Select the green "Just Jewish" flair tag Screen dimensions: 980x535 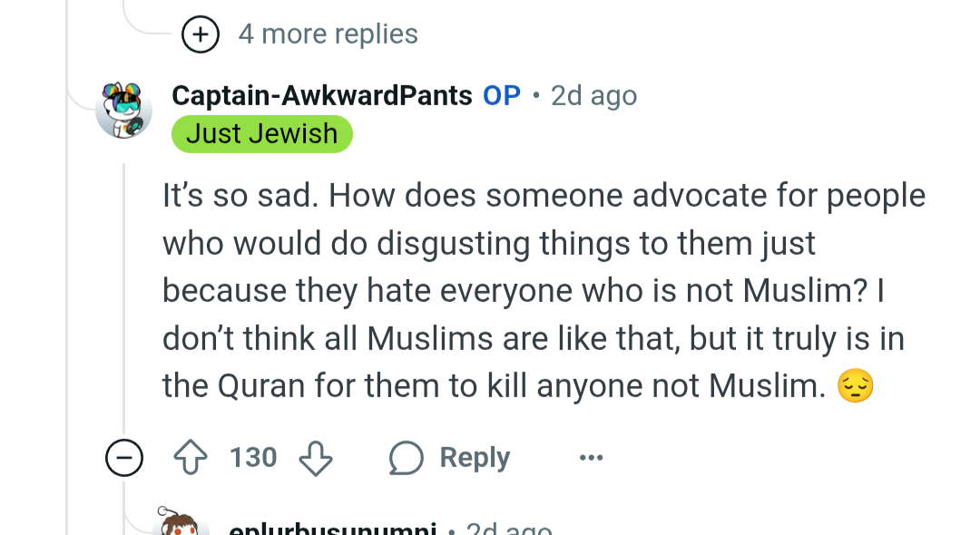[261, 133]
